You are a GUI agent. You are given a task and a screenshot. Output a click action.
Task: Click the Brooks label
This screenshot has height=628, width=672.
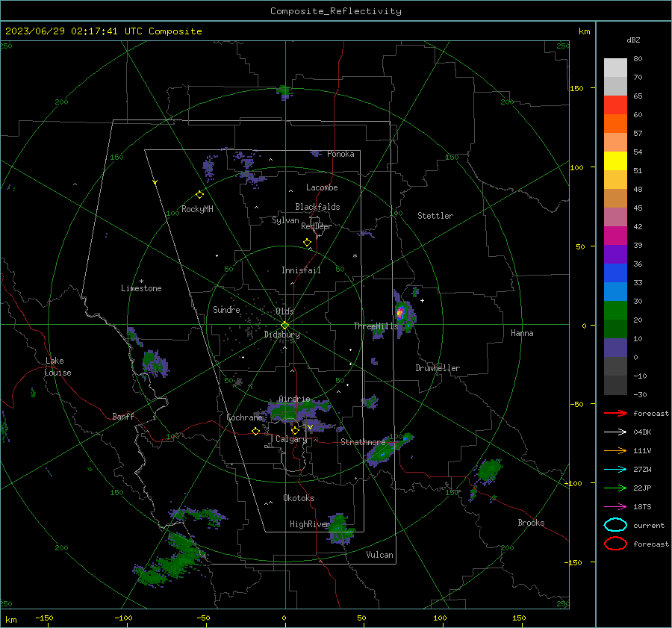pyautogui.click(x=531, y=523)
